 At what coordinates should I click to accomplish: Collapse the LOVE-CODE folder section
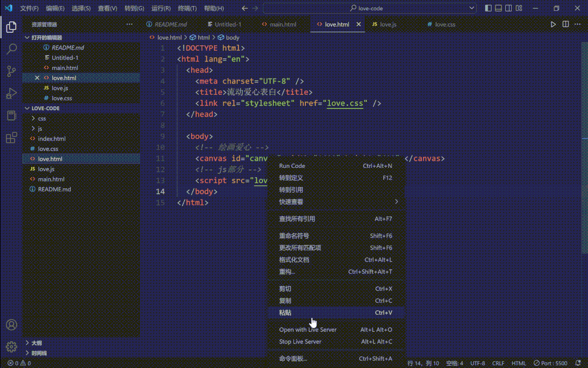point(27,108)
